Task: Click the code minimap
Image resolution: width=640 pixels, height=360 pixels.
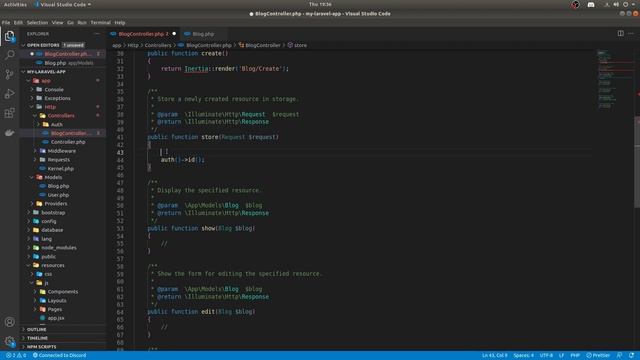Action: coord(615,80)
